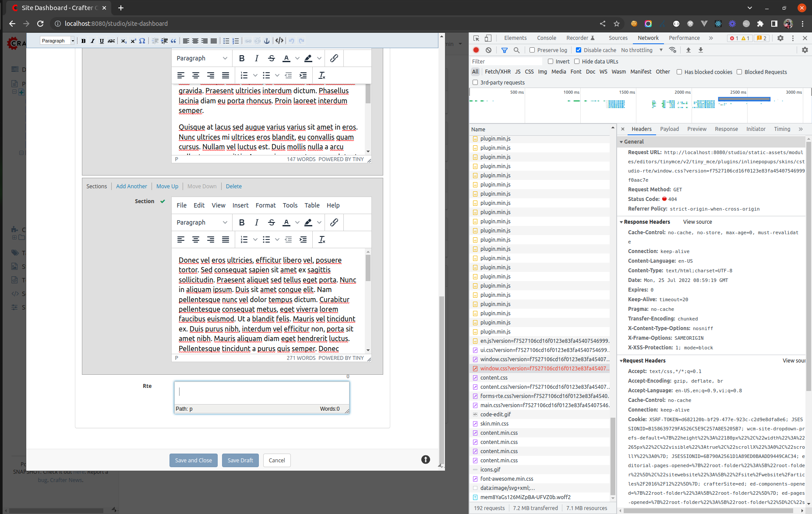Insert special character with the omega icon
The width and height of the screenshot is (812, 514).
click(142, 41)
